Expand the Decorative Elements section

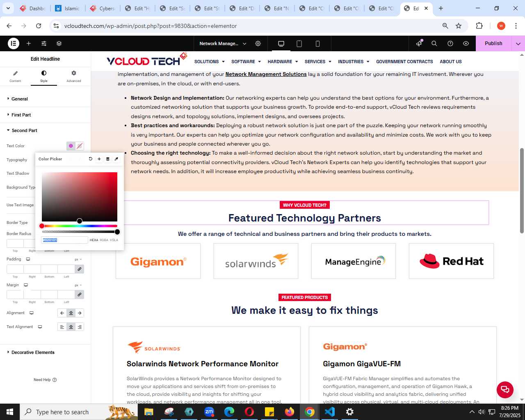click(45, 352)
